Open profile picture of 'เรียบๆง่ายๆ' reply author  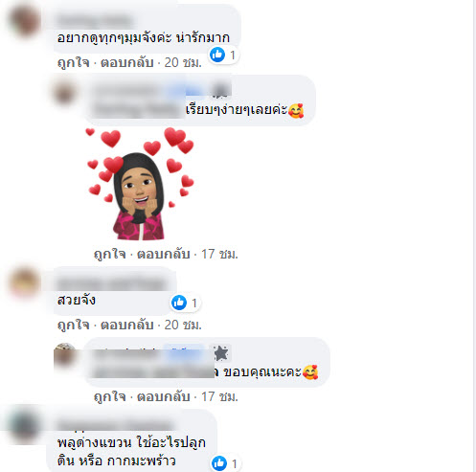(65, 93)
